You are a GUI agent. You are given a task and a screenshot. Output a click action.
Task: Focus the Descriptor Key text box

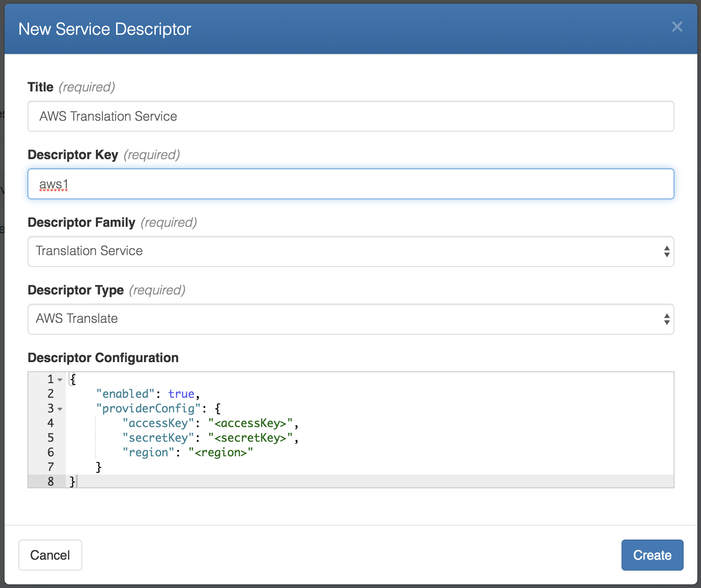click(x=350, y=184)
